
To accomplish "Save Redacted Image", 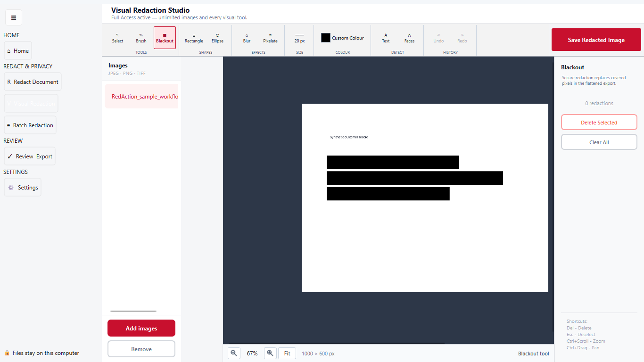I will coord(596,40).
